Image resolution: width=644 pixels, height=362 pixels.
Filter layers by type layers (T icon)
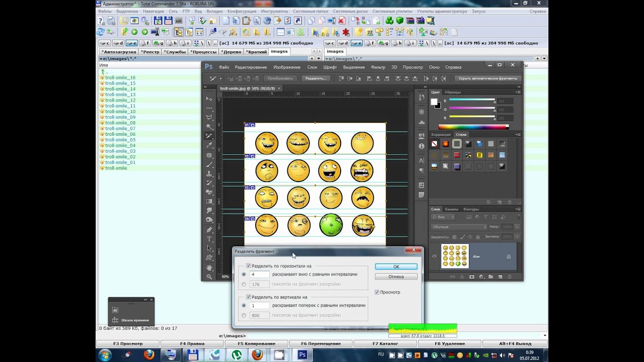[485, 217]
